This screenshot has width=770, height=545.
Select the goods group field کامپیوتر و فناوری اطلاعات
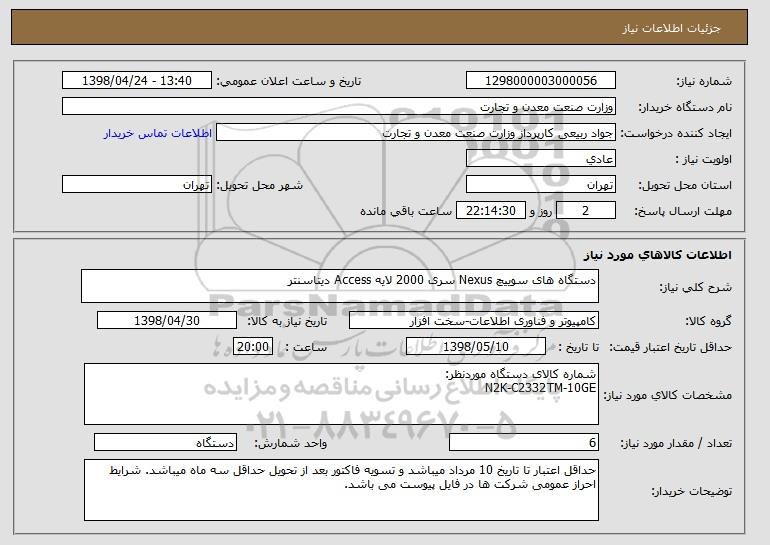coord(474,321)
